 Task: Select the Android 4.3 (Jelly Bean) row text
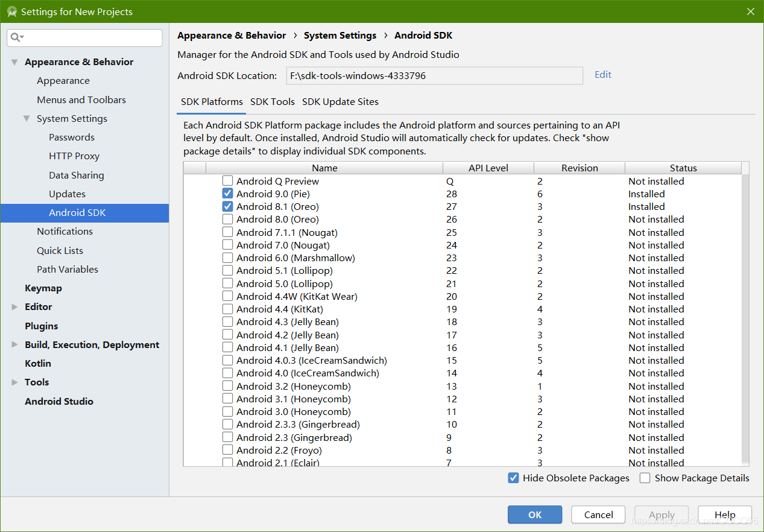click(288, 322)
